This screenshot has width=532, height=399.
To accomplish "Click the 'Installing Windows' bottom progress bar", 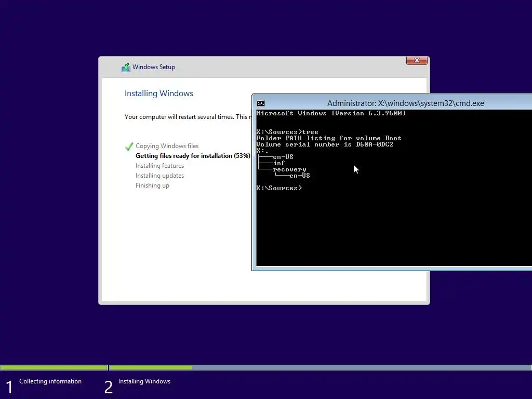I will point(320,367).
